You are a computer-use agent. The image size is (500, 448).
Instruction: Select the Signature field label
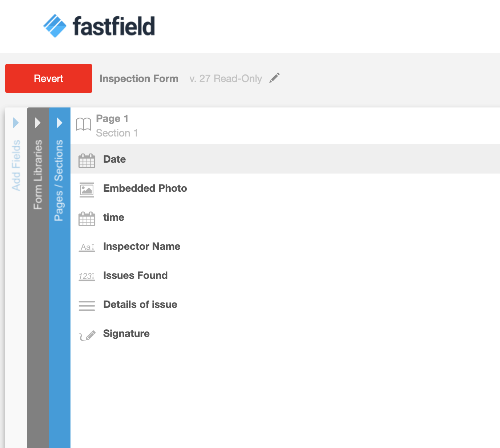pos(126,333)
